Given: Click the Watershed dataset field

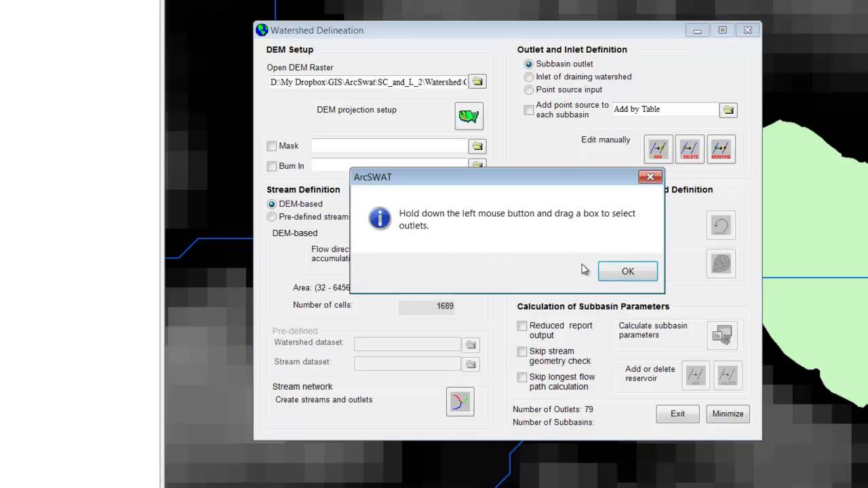Looking at the screenshot, I should 408,344.
